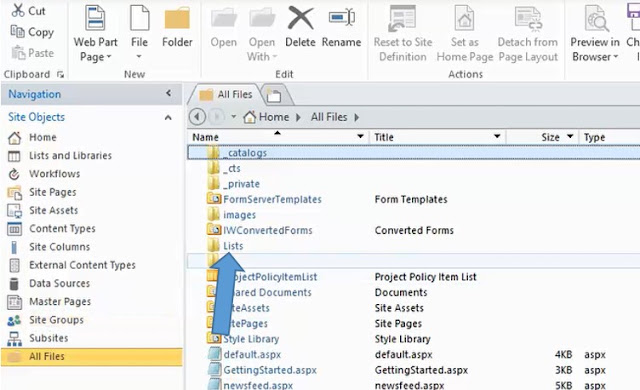
Task: Click the new File icon
Action: point(140,18)
